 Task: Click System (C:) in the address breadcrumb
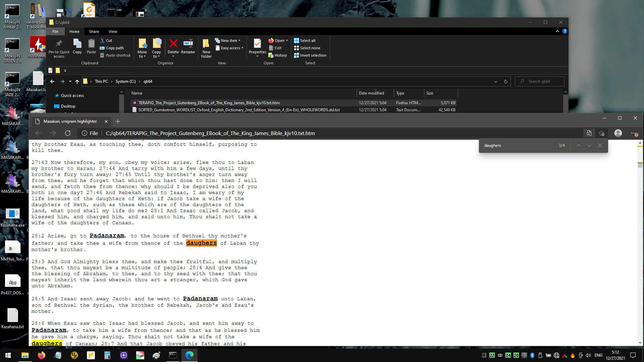(x=125, y=81)
